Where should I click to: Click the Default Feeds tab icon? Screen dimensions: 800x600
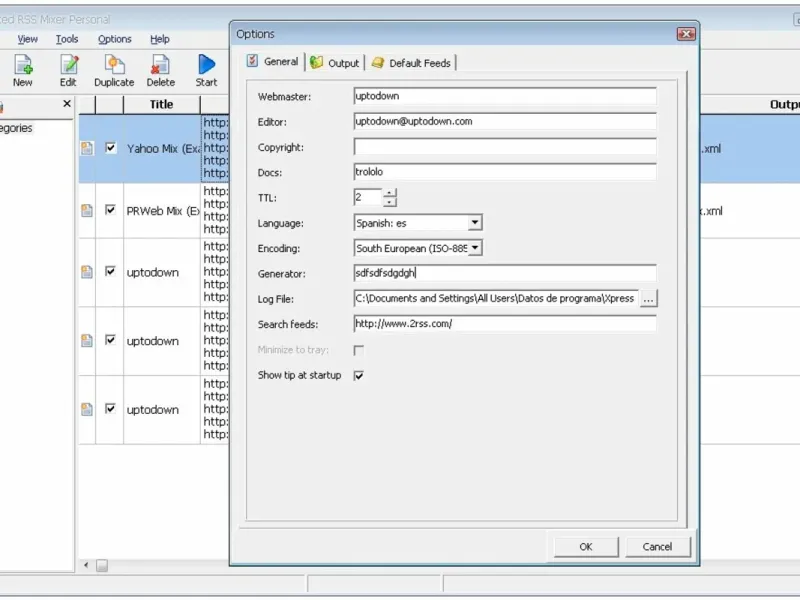(x=378, y=62)
